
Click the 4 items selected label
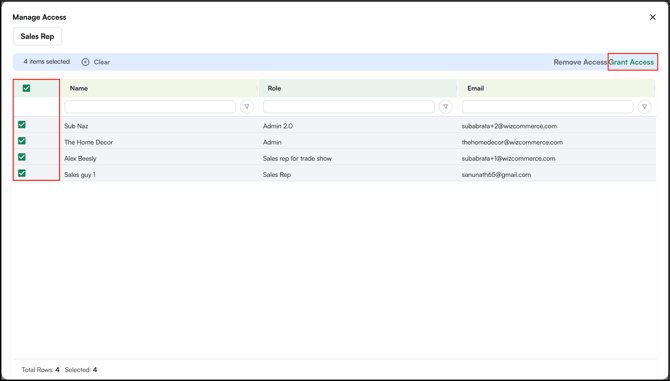pos(47,62)
